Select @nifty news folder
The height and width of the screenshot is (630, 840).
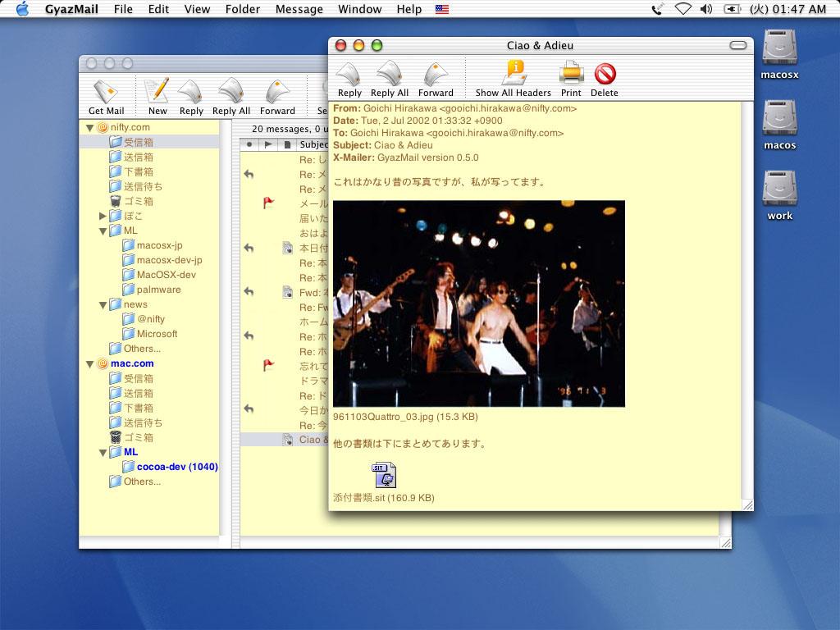tap(144, 319)
